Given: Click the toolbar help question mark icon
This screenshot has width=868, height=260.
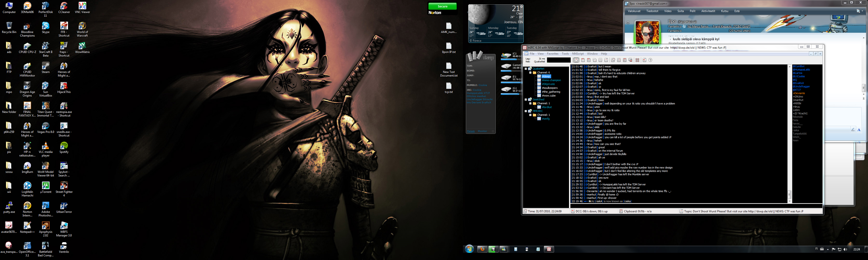Looking at the screenshot, I should click(x=650, y=60).
